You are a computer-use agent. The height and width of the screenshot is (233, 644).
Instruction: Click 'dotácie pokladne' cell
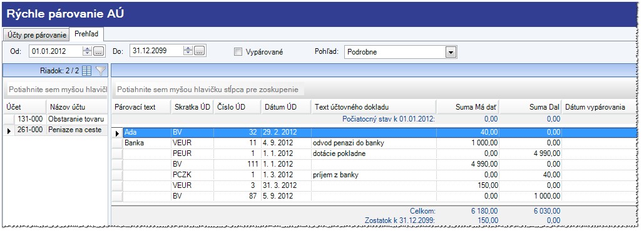[x=374, y=153]
